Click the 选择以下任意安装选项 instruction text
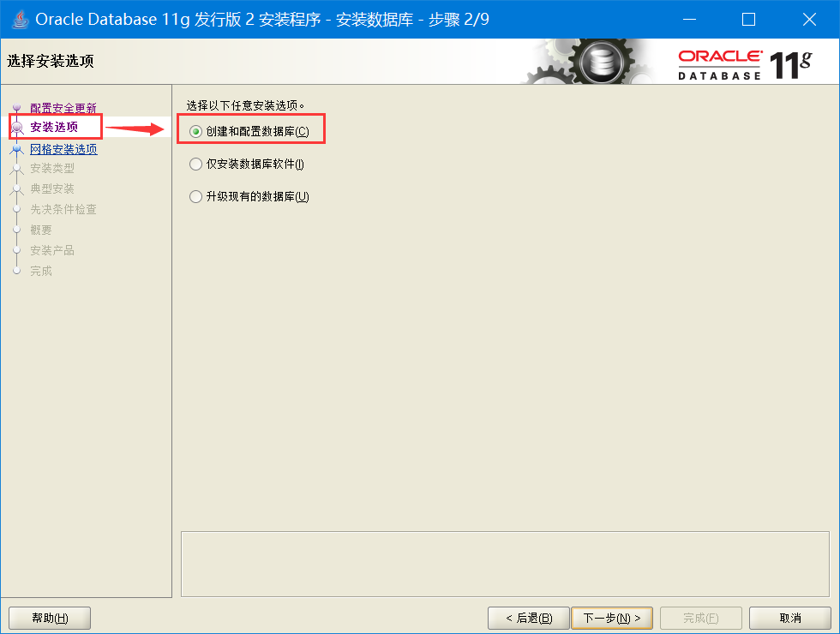This screenshot has width=840, height=634. tap(245, 105)
